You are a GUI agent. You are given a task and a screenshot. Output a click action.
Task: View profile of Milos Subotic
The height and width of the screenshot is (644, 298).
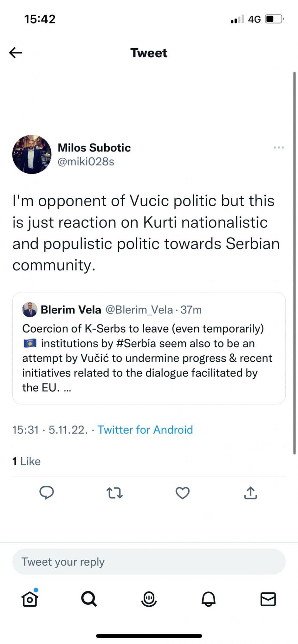pyautogui.click(x=94, y=148)
